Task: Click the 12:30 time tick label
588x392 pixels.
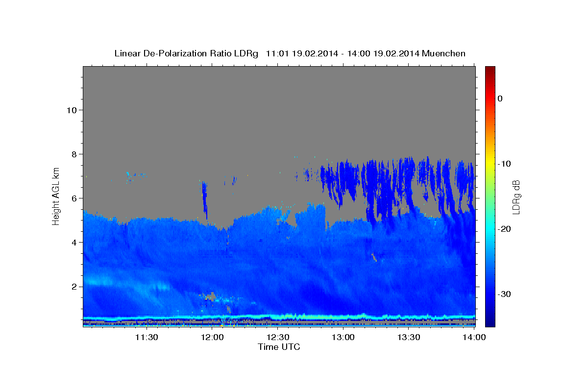Action: pyautogui.click(x=277, y=337)
